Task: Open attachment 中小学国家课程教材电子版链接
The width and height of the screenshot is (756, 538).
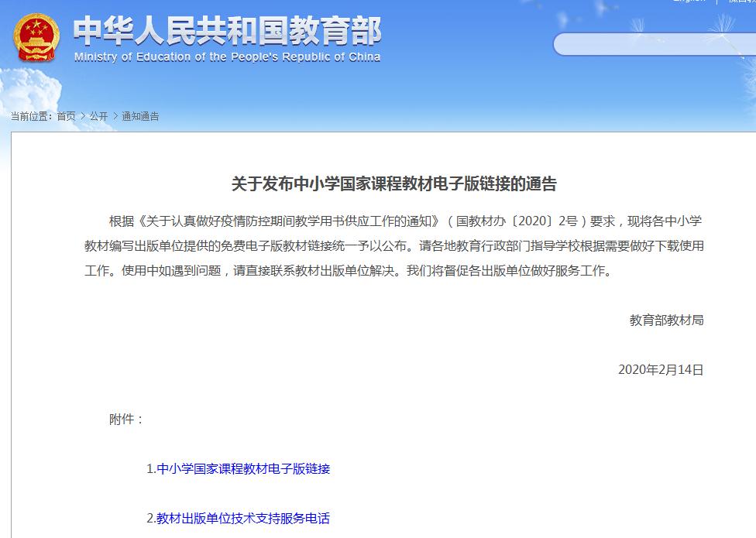Action: coord(243,468)
